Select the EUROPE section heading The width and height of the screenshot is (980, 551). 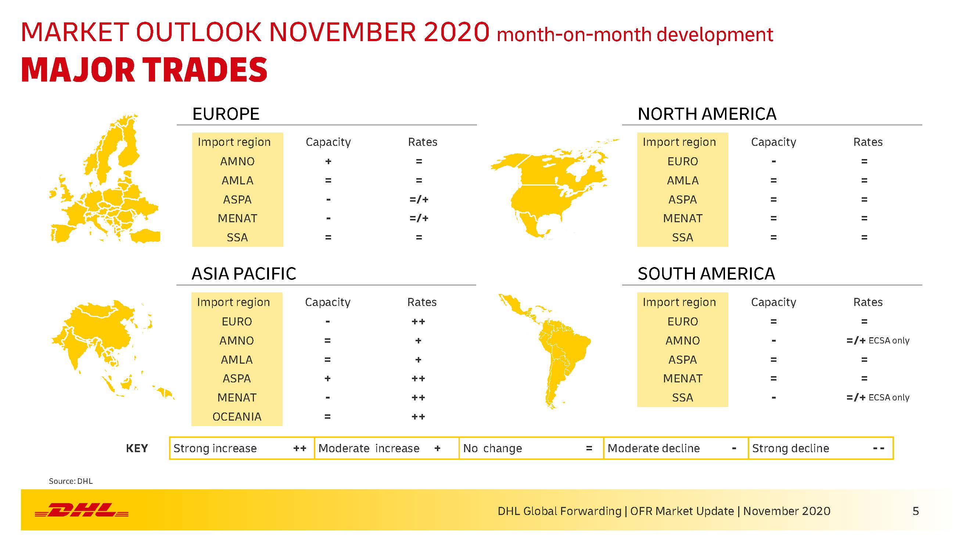(226, 114)
